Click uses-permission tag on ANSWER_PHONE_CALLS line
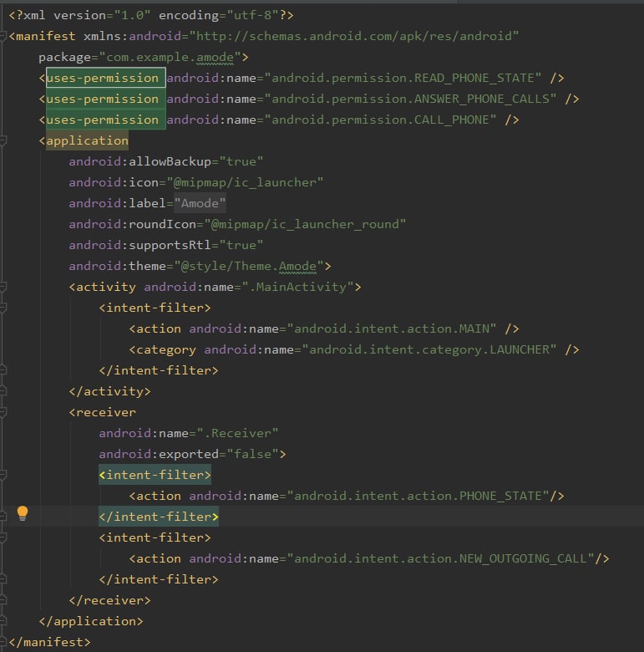 (x=102, y=99)
